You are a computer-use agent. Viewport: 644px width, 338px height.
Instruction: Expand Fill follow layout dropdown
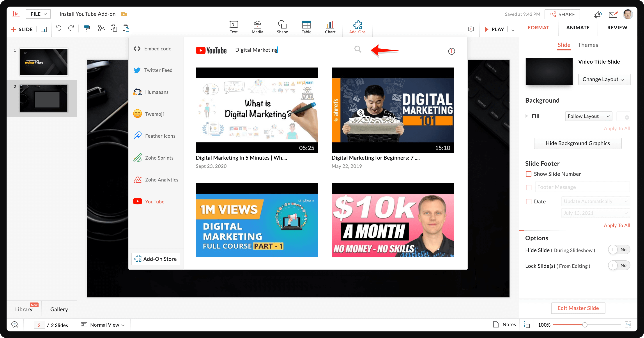(588, 116)
